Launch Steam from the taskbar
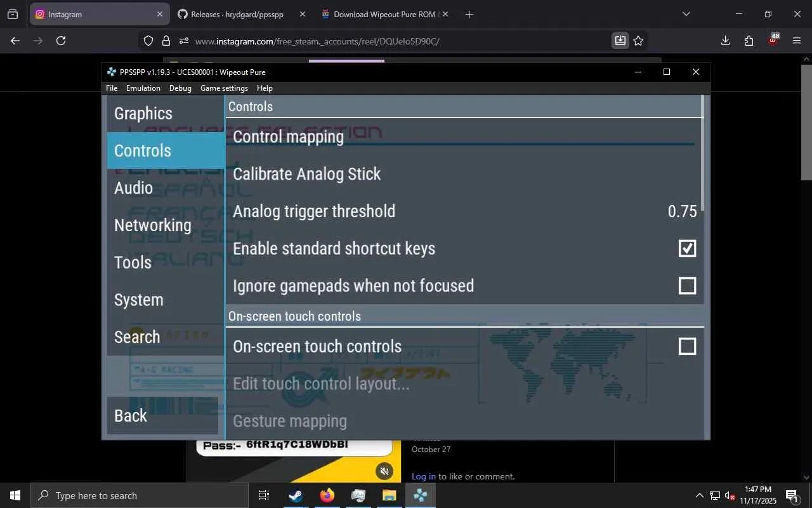Screen dimensions: 812x508 point(295,495)
